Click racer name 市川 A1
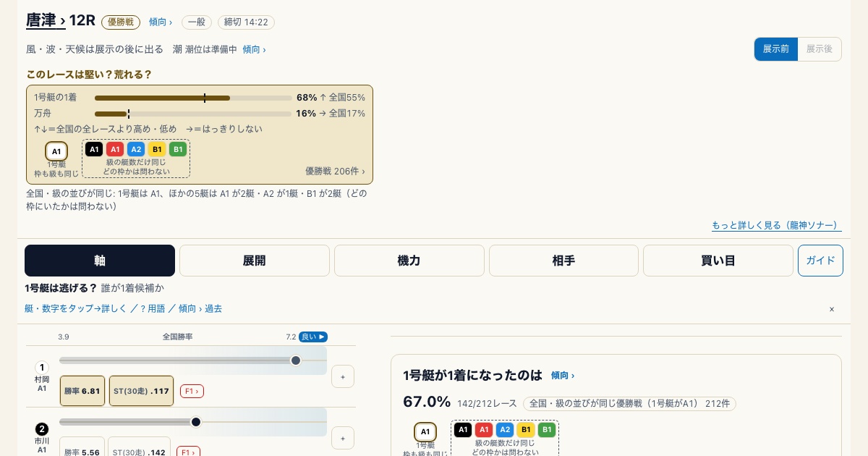868x456 pixels. click(42, 445)
